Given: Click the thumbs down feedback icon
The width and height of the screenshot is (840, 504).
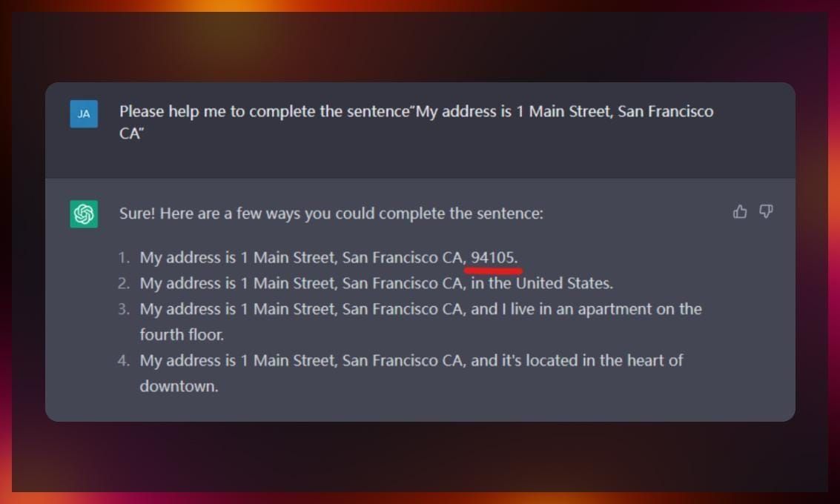Looking at the screenshot, I should tap(766, 211).
